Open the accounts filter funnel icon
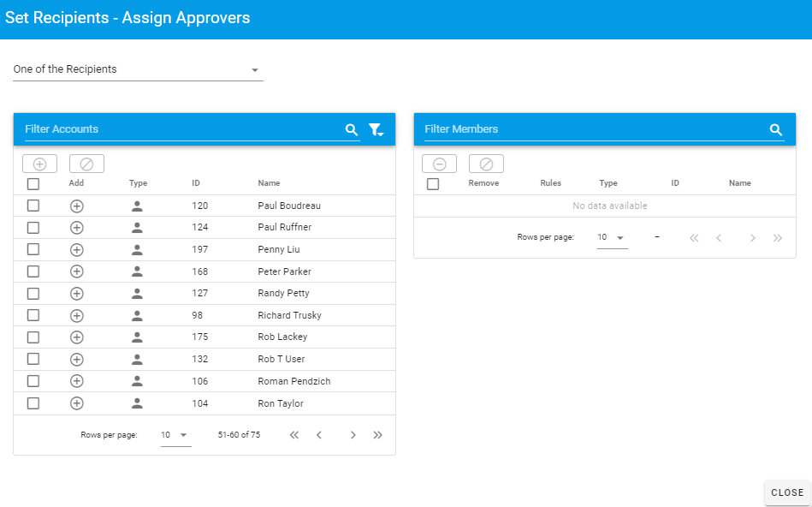Image resolution: width=812 pixels, height=507 pixels. tap(376, 129)
